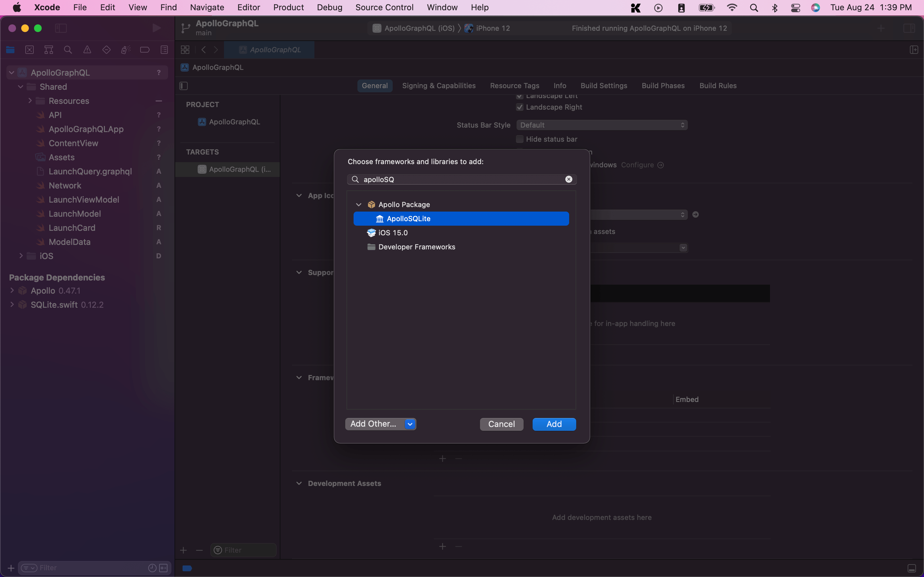Viewport: 924px width, 577px height.
Task: Switch to the Build Settings tab
Action: (x=604, y=86)
